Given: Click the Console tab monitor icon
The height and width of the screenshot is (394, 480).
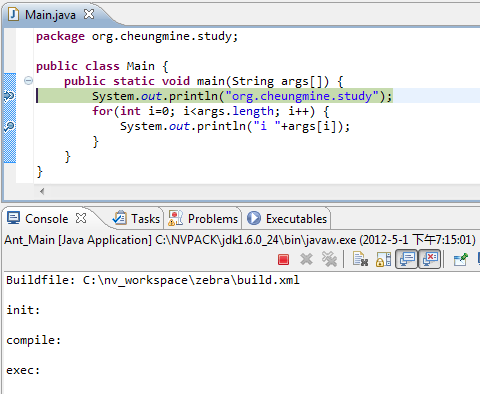Looking at the screenshot, I should point(14,218).
